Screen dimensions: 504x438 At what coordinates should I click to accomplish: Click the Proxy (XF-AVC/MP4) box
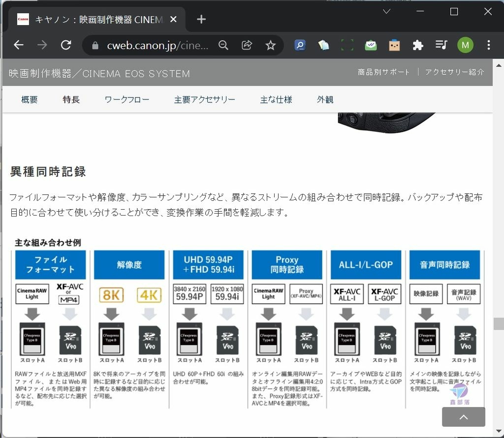[306, 294]
